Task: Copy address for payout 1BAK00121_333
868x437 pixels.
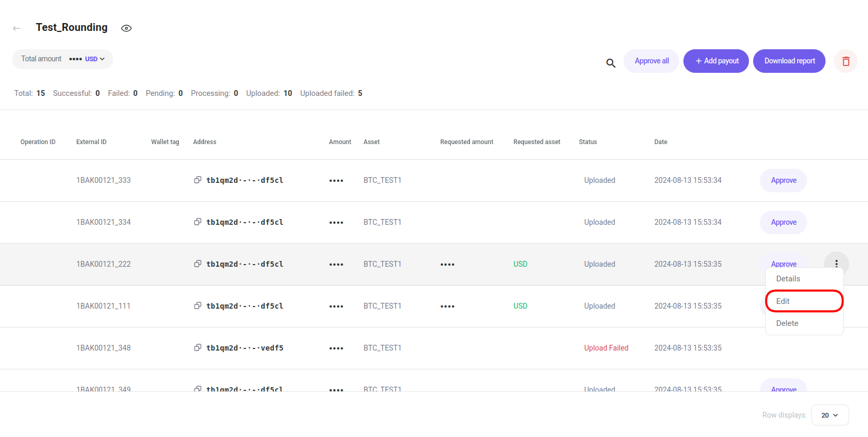Action: point(198,180)
